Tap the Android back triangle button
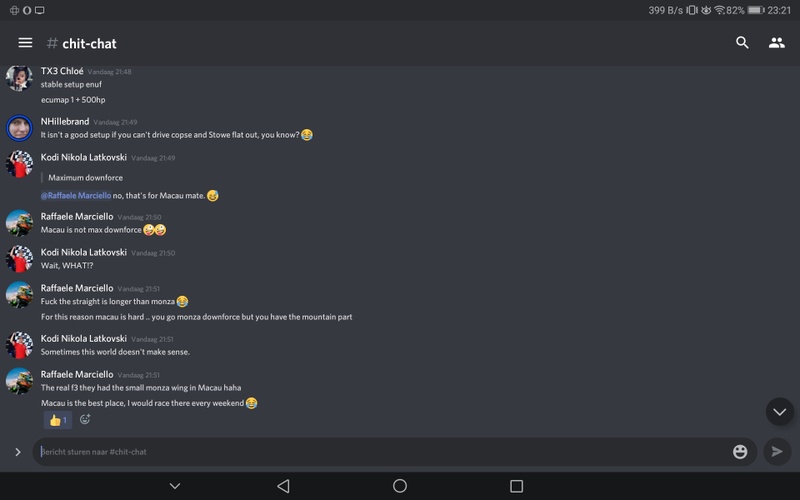 283,486
